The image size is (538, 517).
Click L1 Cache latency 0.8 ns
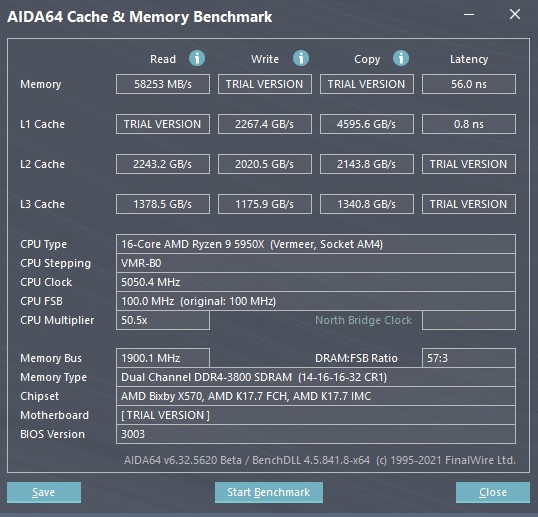pyautogui.click(x=469, y=124)
